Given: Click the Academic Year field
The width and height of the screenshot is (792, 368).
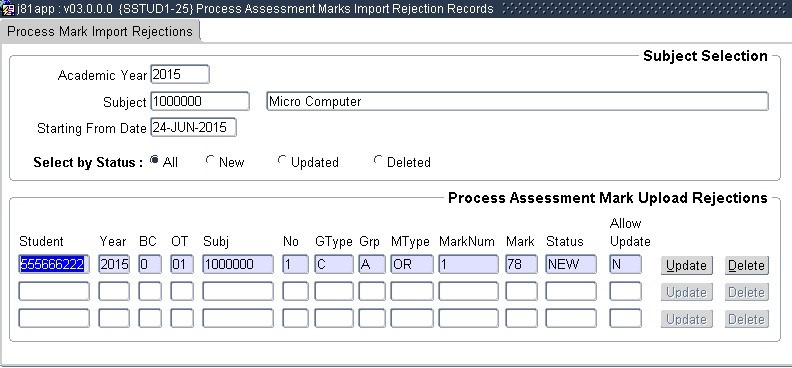Looking at the screenshot, I should (180, 74).
